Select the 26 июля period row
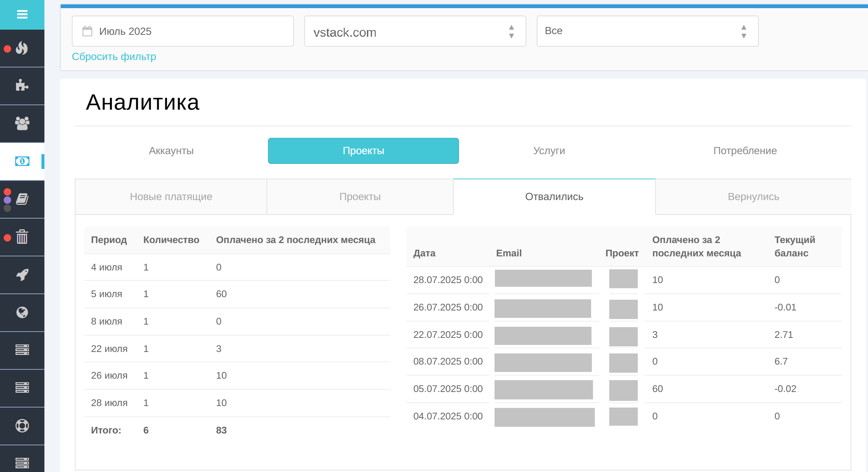868x472 pixels. click(x=237, y=376)
